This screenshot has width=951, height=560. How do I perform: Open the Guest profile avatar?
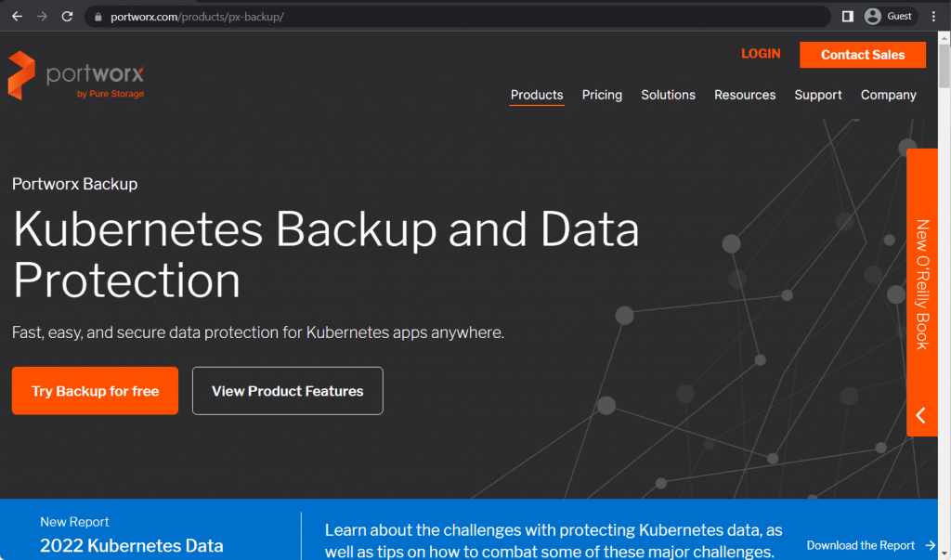coord(873,17)
